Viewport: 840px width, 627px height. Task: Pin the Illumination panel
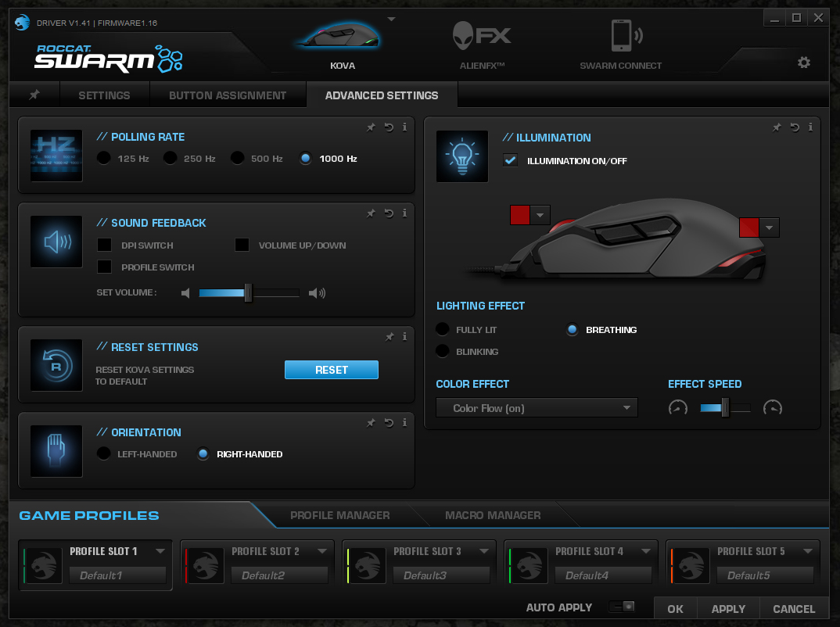[777, 127]
